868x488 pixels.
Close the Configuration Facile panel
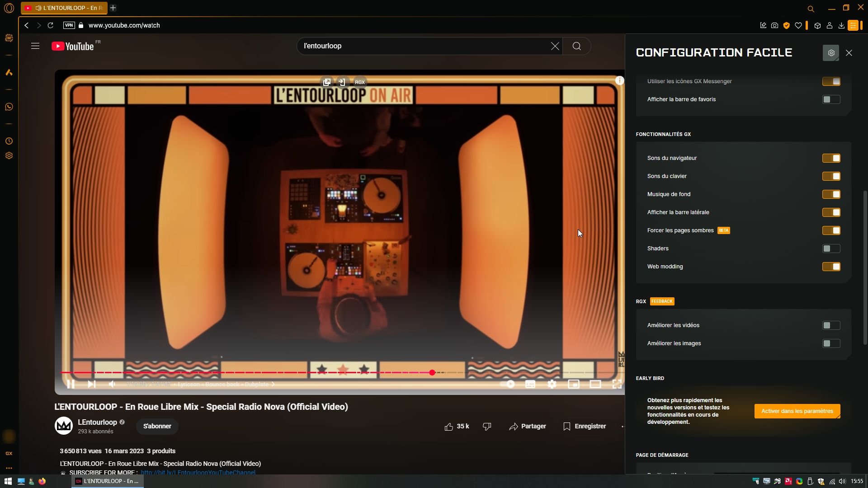pyautogui.click(x=849, y=53)
